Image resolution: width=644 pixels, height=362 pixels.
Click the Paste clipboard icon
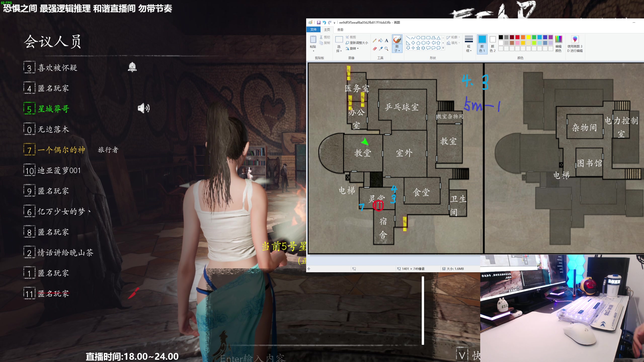313,39
